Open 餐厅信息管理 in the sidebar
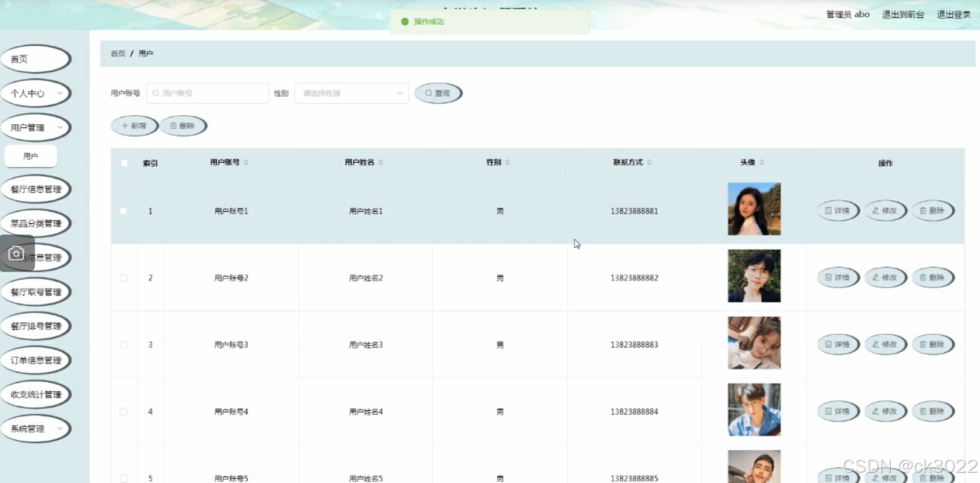Image resolution: width=980 pixels, height=483 pixels. click(36, 189)
